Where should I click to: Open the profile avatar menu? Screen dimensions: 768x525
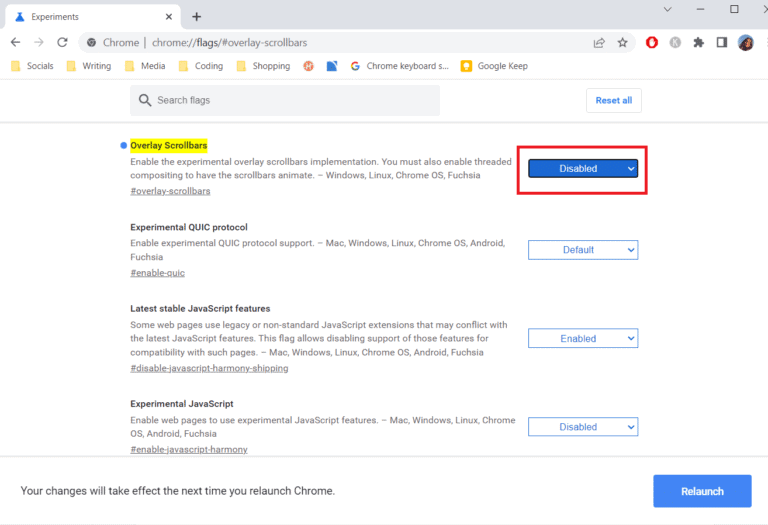click(745, 43)
